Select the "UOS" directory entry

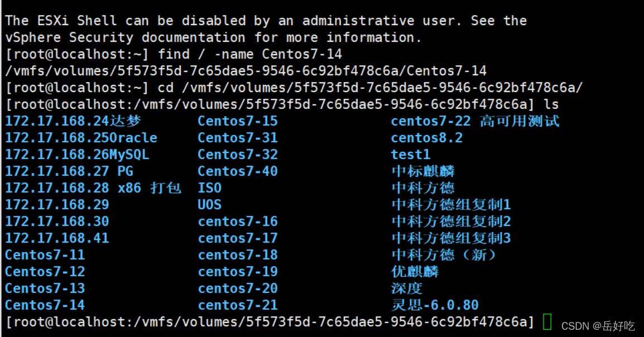tap(209, 205)
